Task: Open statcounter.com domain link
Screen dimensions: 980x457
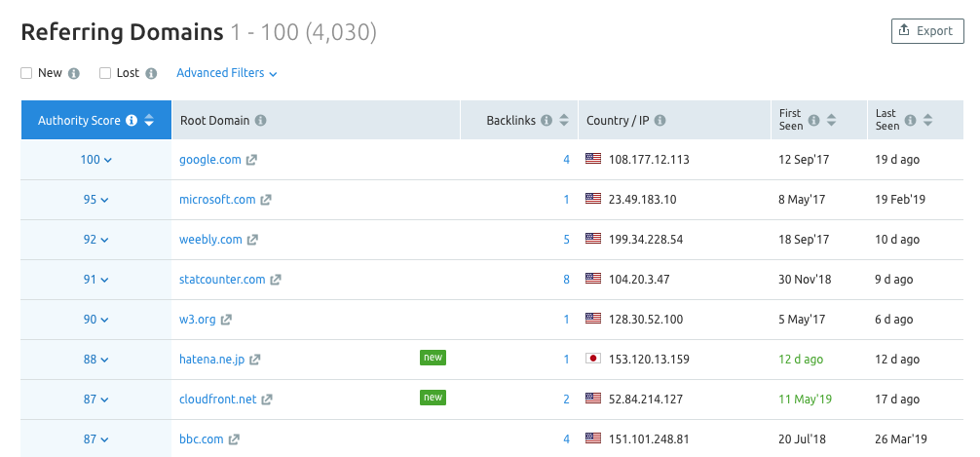Action: (x=222, y=280)
